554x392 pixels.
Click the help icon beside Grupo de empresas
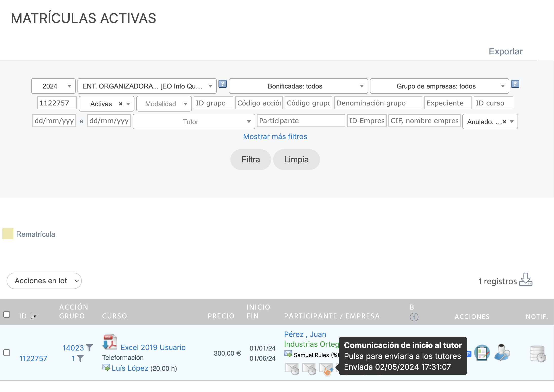(515, 84)
